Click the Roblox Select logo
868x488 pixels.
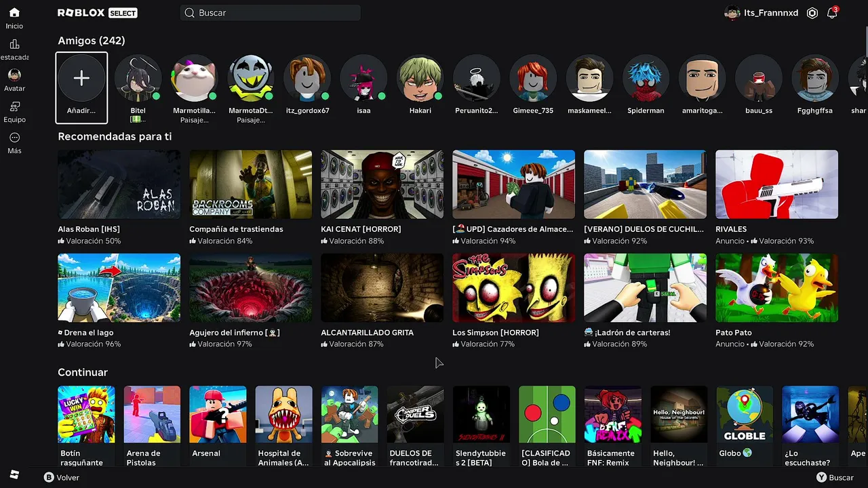click(98, 13)
